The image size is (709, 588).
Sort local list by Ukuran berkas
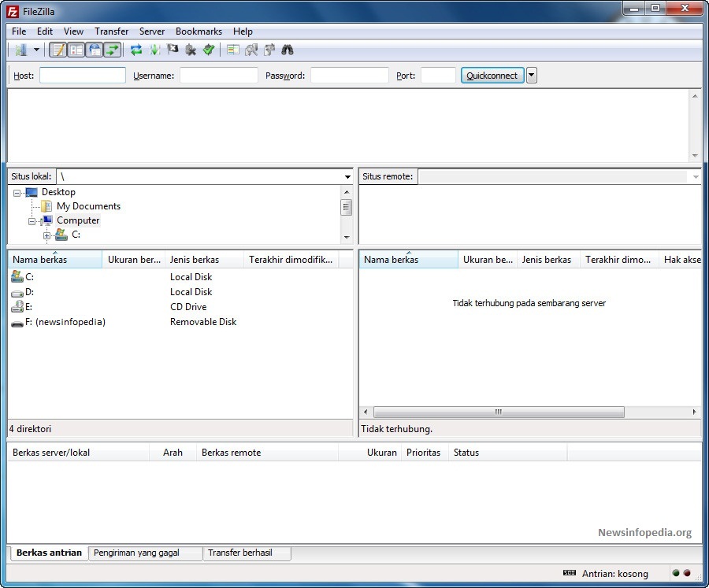[x=133, y=260]
